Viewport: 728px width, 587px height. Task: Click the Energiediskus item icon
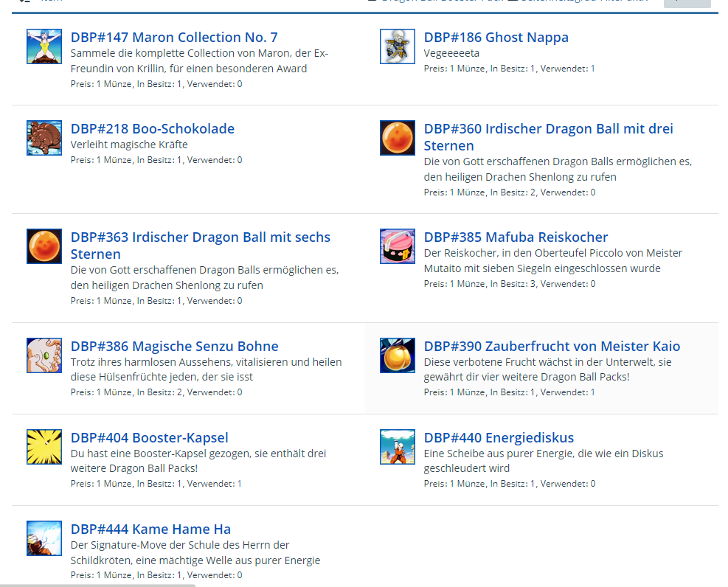coord(397,448)
